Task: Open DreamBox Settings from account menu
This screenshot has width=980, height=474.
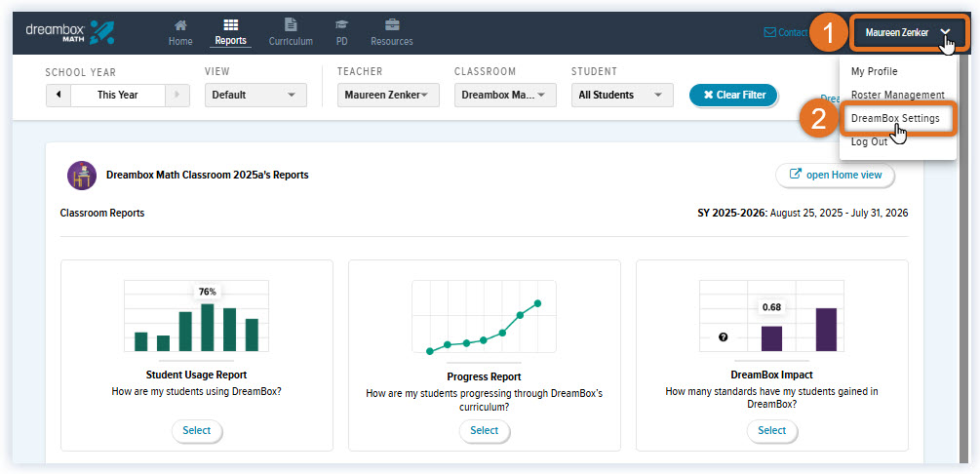Action: (x=895, y=118)
